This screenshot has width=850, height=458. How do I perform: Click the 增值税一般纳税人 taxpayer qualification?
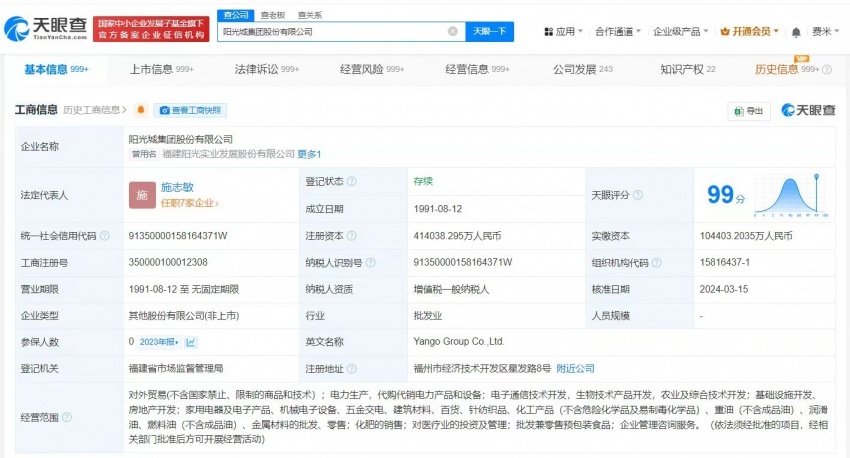[451, 289]
